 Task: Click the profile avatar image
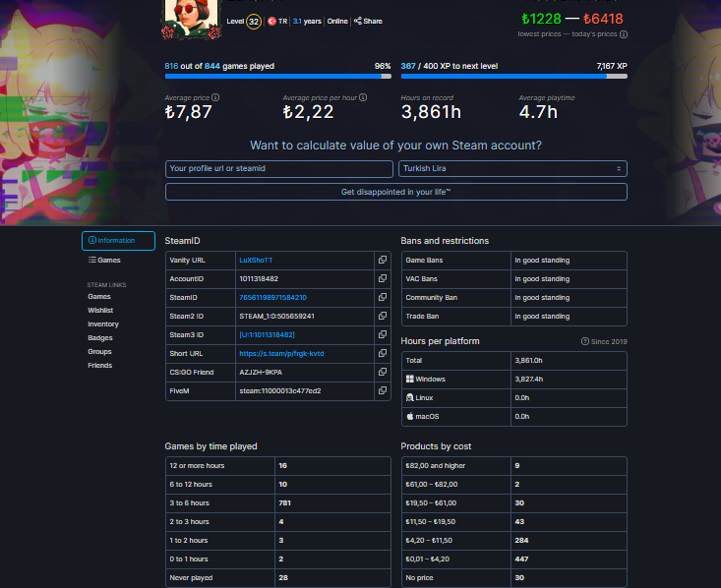pos(191,18)
